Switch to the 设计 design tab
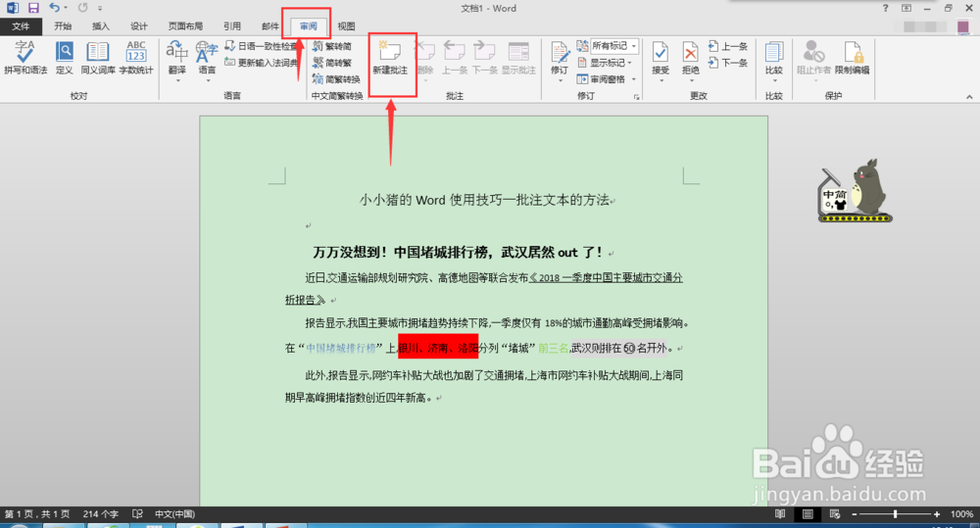The image size is (980, 528). point(139,26)
